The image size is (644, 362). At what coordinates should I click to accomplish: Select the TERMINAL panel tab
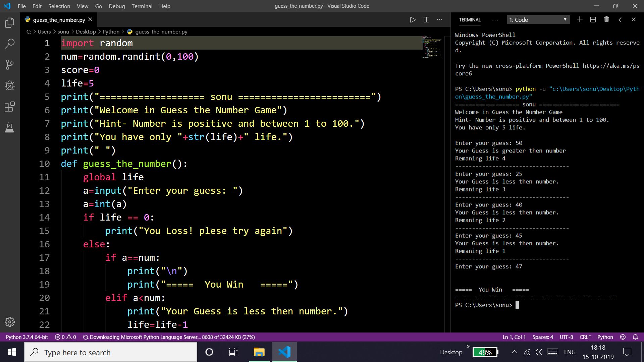[x=470, y=20]
